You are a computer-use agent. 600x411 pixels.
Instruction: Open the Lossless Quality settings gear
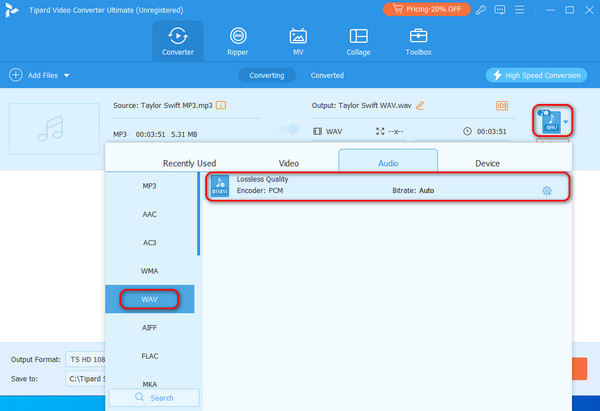tap(547, 191)
